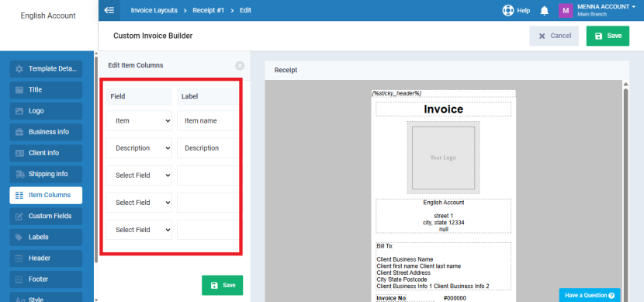The width and height of the screenshot is (644, 302).
Task: Open the fifth row Select Field dropdown
Action: 139,230
